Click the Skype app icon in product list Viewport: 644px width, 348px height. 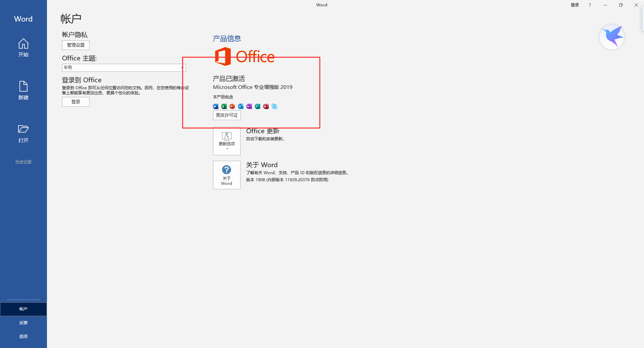pos(274,106)
